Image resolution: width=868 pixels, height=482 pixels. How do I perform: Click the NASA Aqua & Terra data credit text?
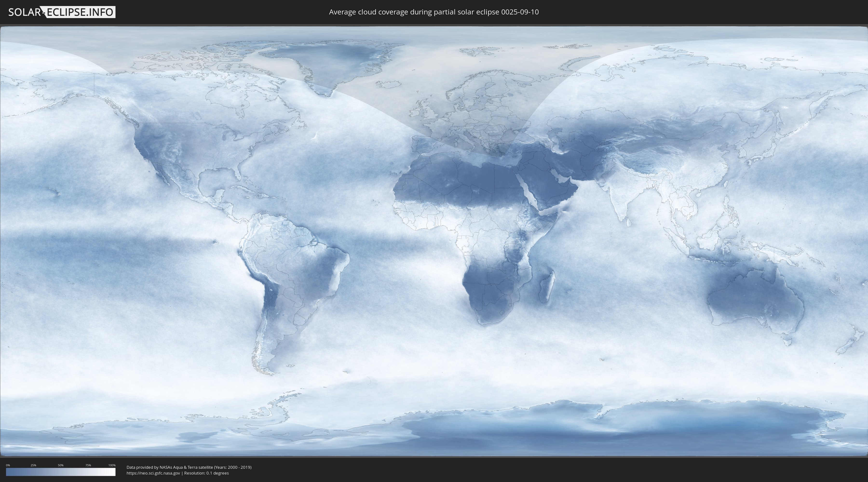coord(189,467)
